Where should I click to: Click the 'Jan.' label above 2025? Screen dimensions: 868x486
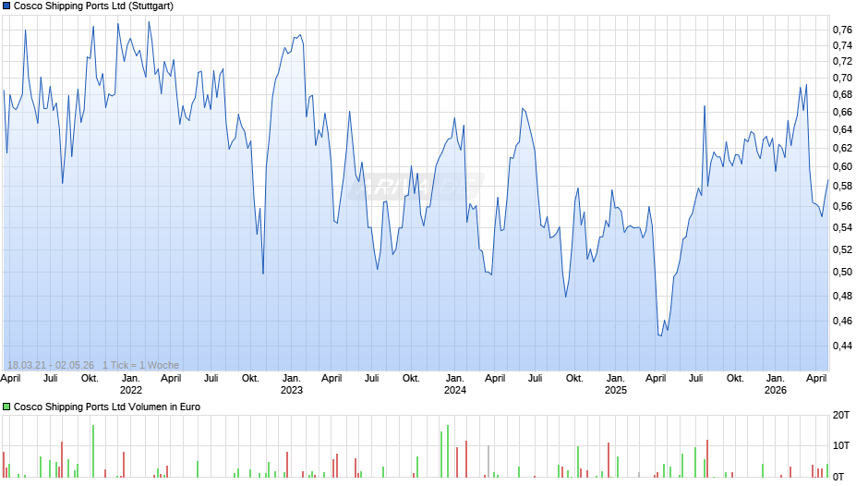(x=616, y=379)
